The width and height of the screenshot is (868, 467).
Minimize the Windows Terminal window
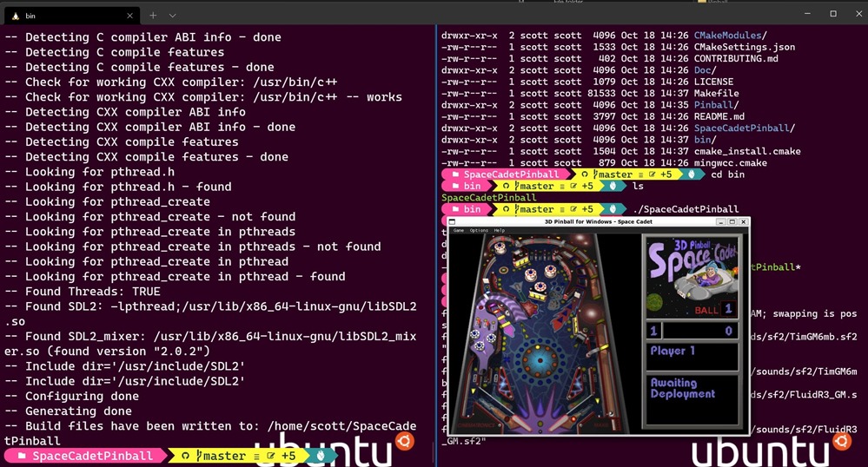pyautogui.click(x=807, y=14)
